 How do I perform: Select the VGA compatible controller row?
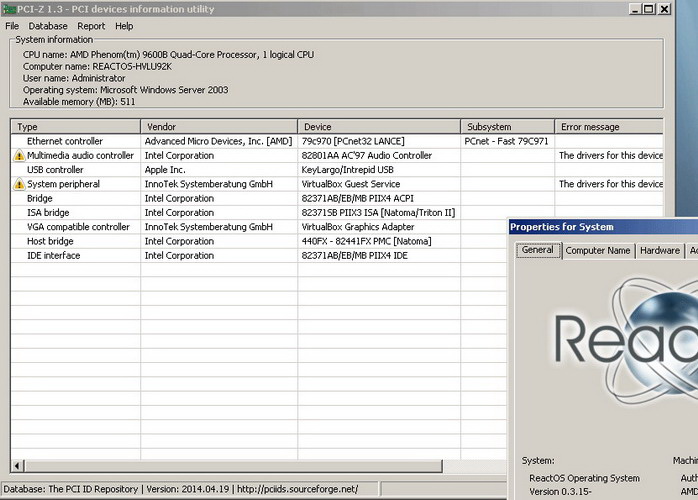click(x=259, y=227)
